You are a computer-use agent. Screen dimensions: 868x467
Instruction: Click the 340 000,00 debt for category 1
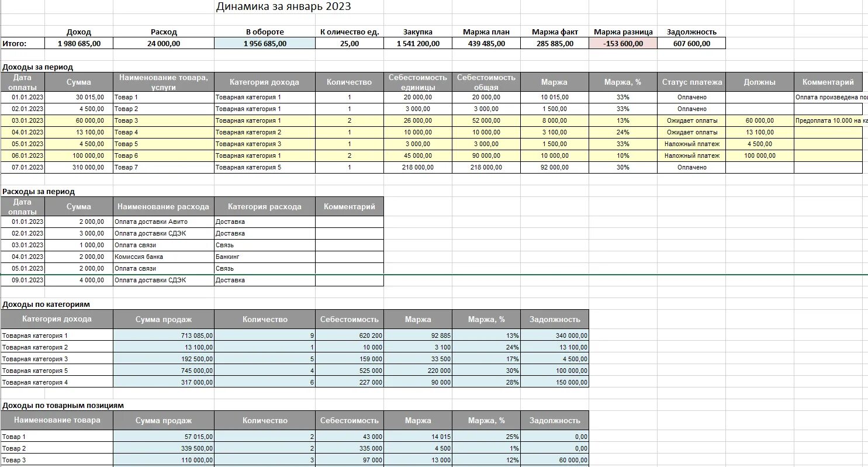click(554, 335)
